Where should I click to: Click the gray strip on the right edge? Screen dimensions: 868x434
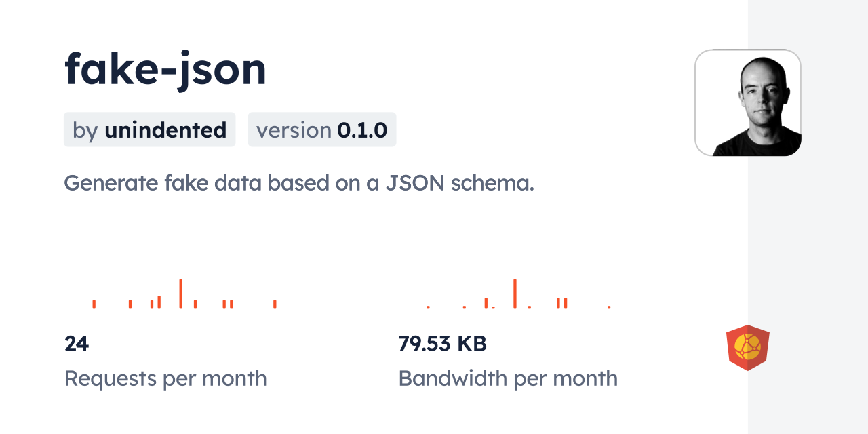point(808,217)
